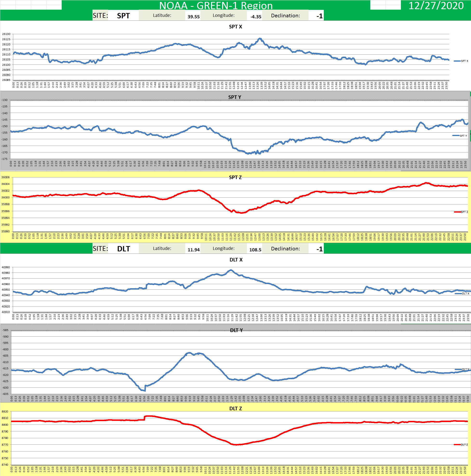Click the SPT longitude value -4.35
471x476 pixels.
tap(255, 17)
